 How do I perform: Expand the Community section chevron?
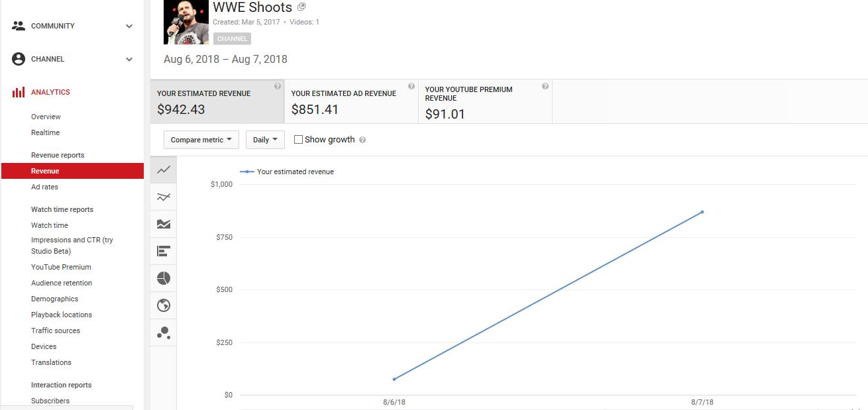pyautogui.click(x=129, y=26)
